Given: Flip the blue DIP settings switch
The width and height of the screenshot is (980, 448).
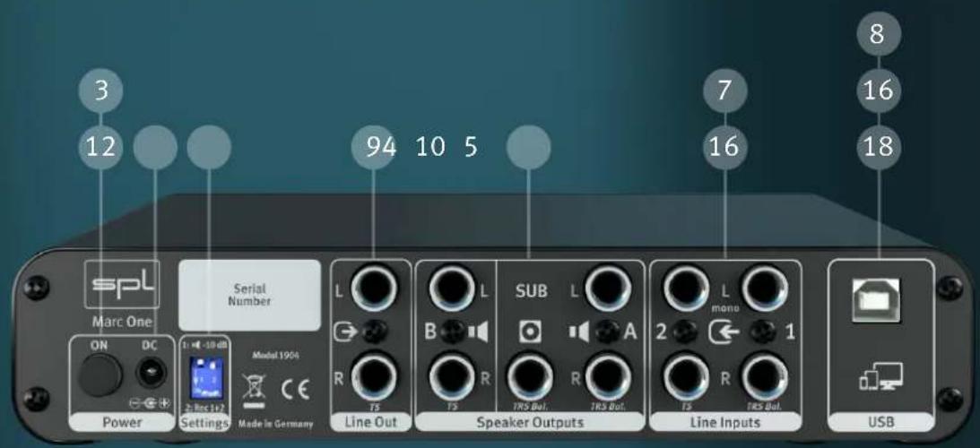Looking at the screenshot, I should tap(206, 377).
